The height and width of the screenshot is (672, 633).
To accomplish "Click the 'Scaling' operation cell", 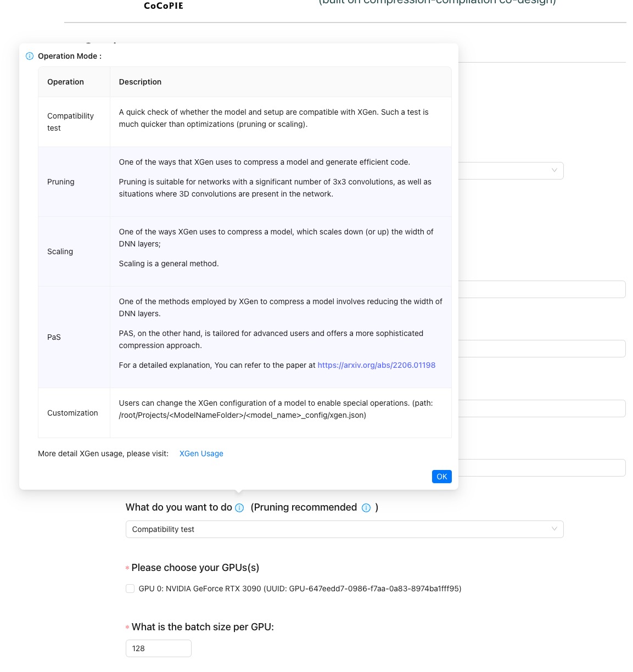I will pos(74,251).
